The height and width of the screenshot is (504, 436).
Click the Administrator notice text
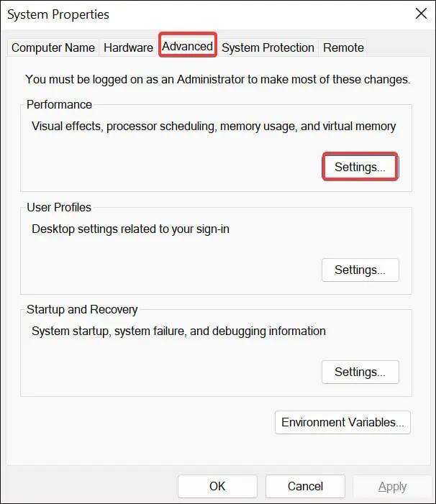point(218,79)
